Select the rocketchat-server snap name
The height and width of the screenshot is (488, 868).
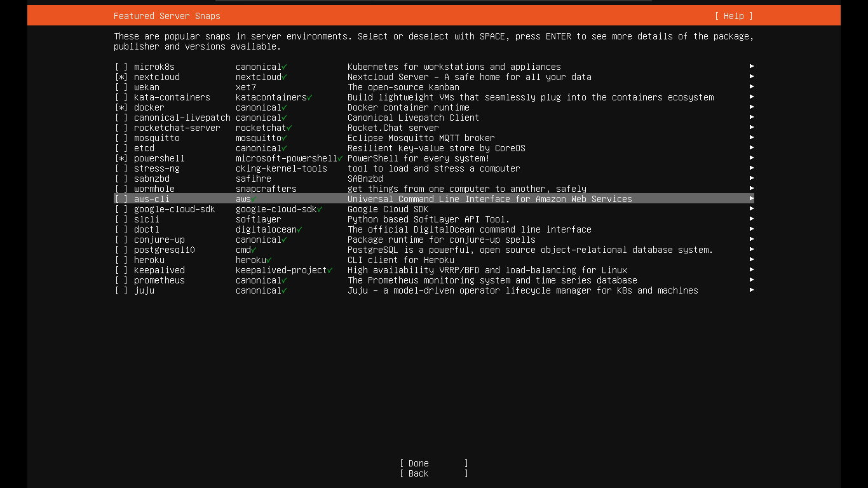point(177,128)
